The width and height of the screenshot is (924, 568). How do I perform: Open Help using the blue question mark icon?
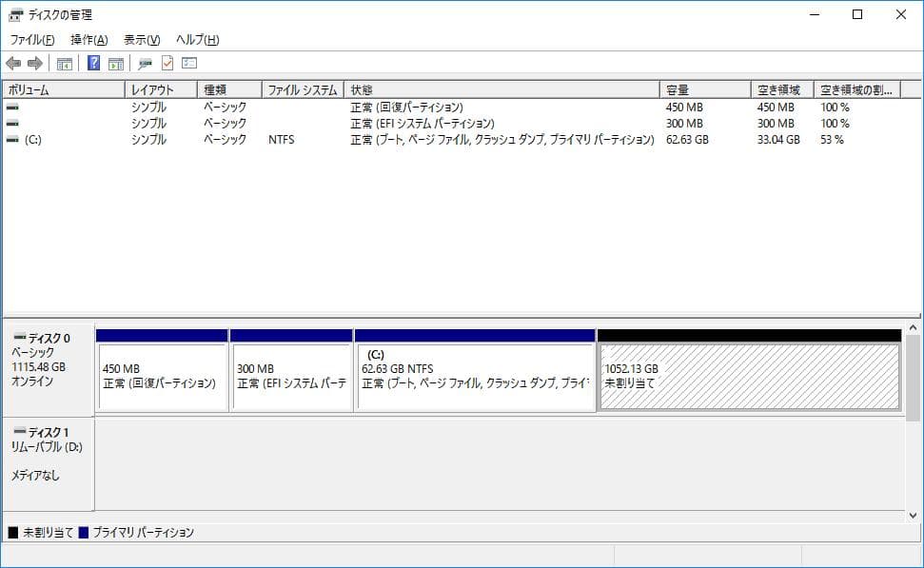pos(92,63)
